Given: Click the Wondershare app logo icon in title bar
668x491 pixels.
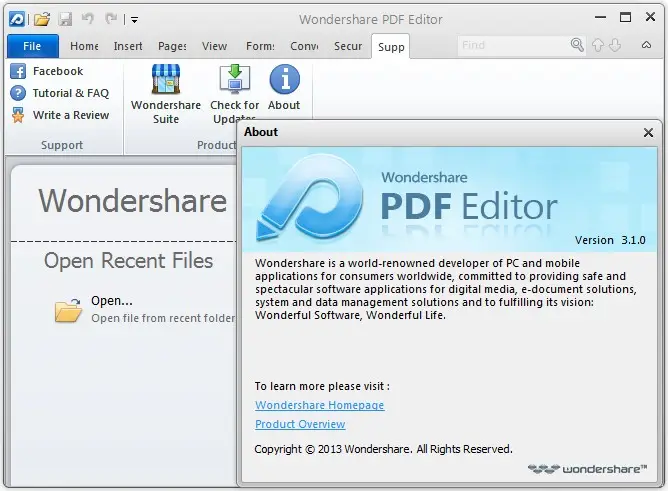Looking at the screenshot, I should tap(17, 19).
